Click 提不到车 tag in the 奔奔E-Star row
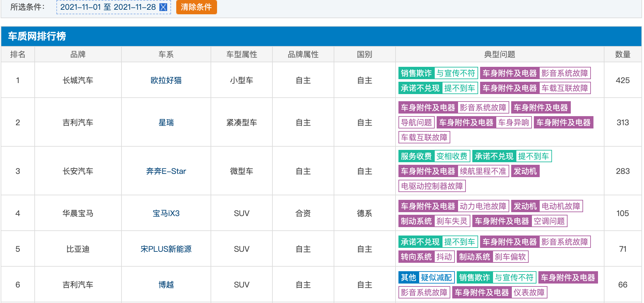This screenshot has width=644, height=303. point(534,156)
